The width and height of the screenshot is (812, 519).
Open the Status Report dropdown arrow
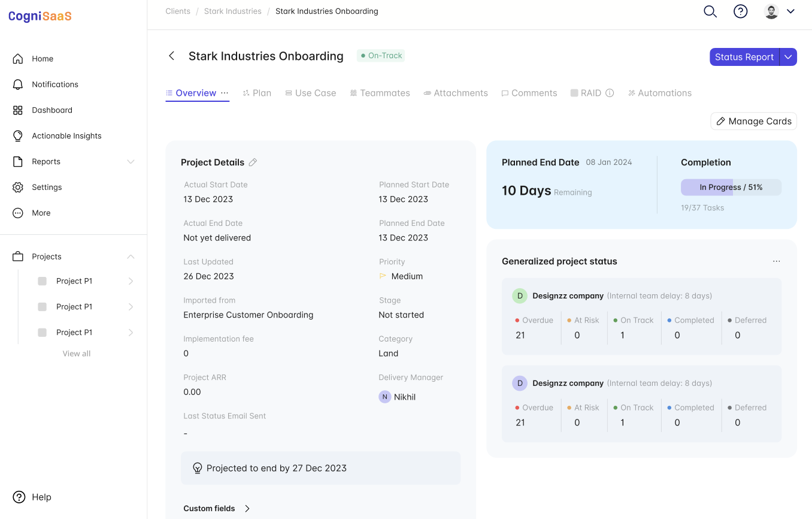(788, 57)
